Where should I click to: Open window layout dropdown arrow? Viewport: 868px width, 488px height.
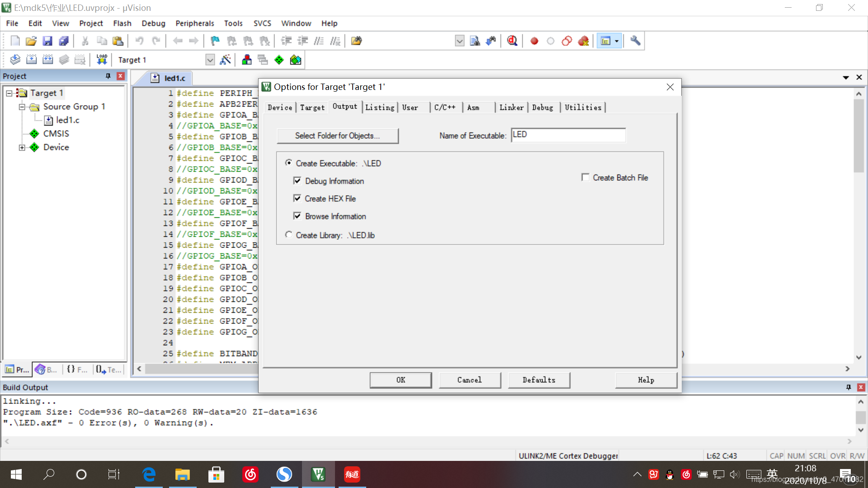(617, 41)
